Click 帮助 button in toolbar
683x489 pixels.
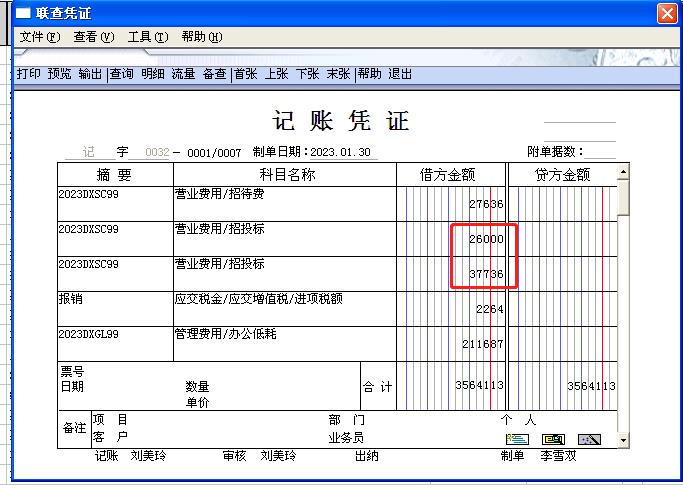[369, 74]
